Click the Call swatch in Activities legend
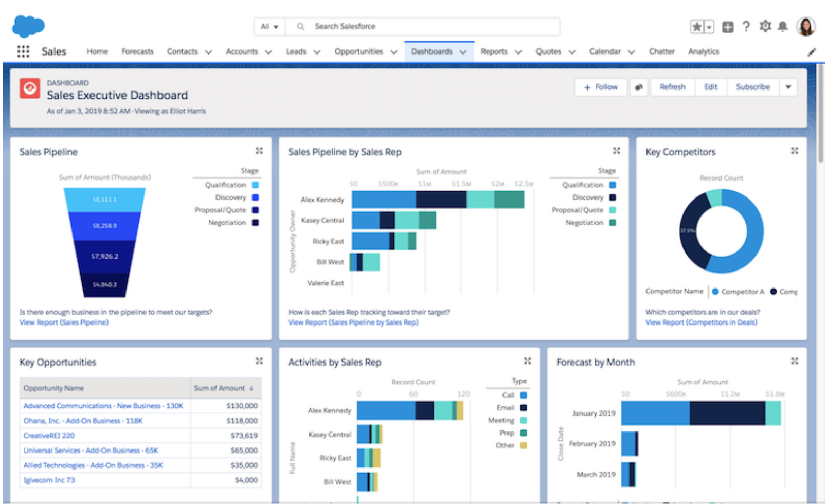This screenshot has width=827, height=504. pos(524,395)
